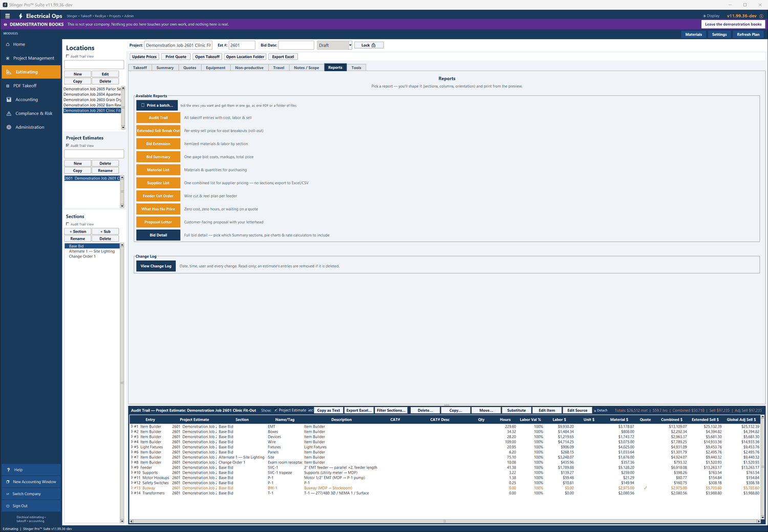The width and height of the screenshot is (768, 532).
Task: Expand entry #9 Feeder row
Action: [132, 467]
